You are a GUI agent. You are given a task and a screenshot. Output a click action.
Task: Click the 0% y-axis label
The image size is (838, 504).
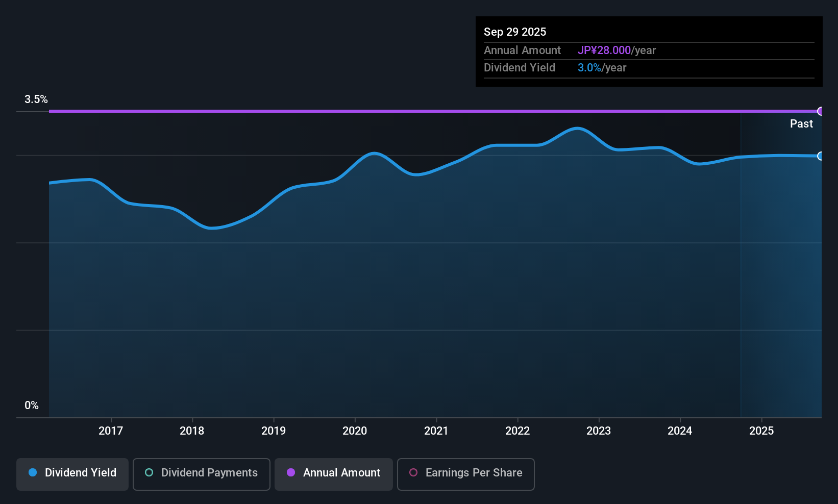tap(32, 406)
